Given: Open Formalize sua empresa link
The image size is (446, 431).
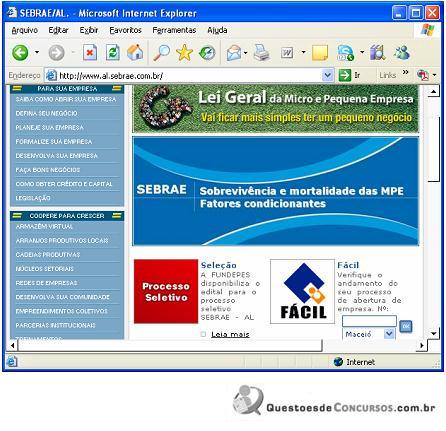Looking at the screenshot, I should pyautogui.click(x=54, y=142).
